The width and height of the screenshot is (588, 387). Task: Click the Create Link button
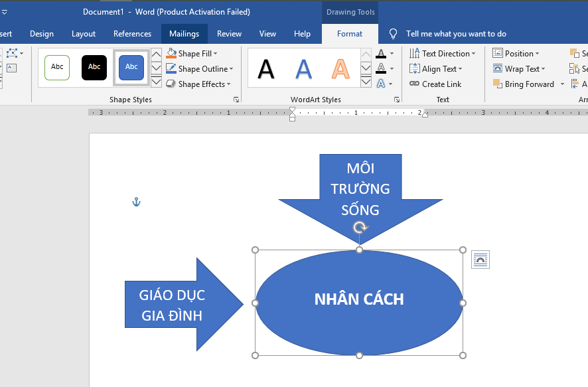[435, 84]
